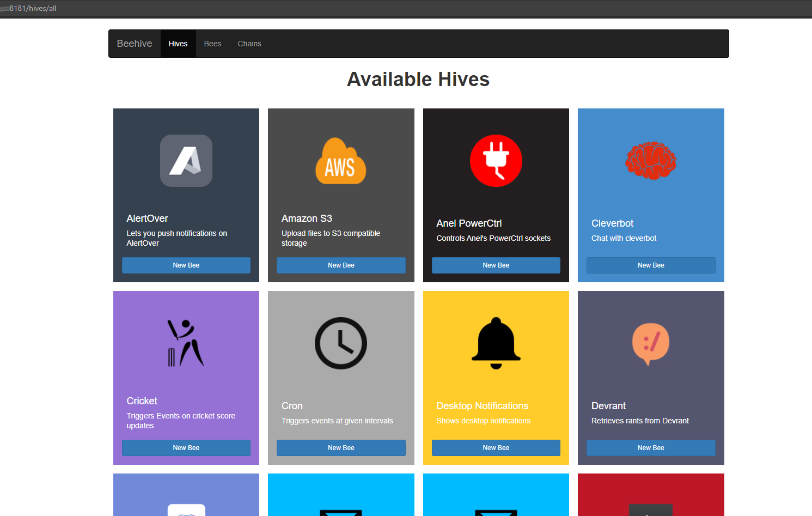Click the Anel PowerCtrl hive title
This screenshot has width=812, height=516.
[x=469, y=223]
